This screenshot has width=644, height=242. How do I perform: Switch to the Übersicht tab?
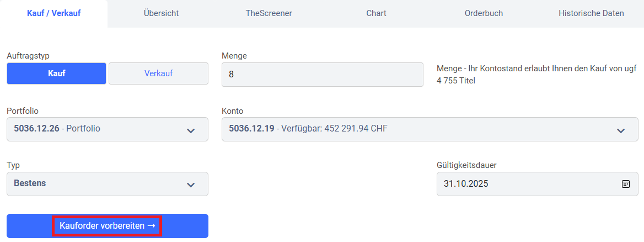[x=161, y=13]
